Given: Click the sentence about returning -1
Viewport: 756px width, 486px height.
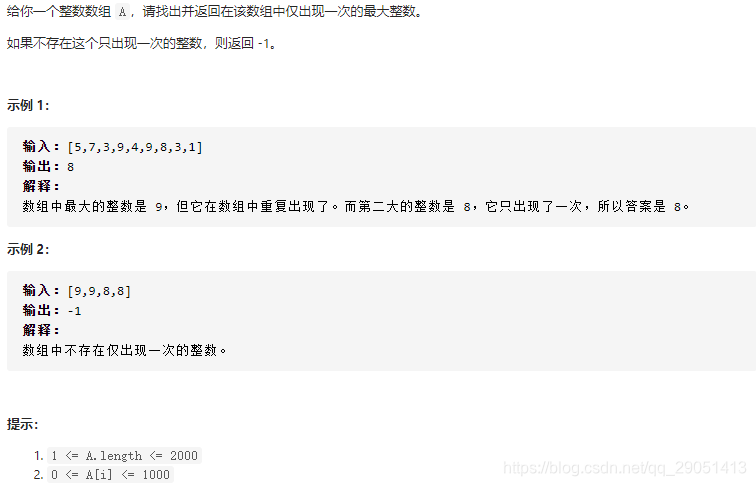Looking at the screenshot, I should [x=141, y=43].
